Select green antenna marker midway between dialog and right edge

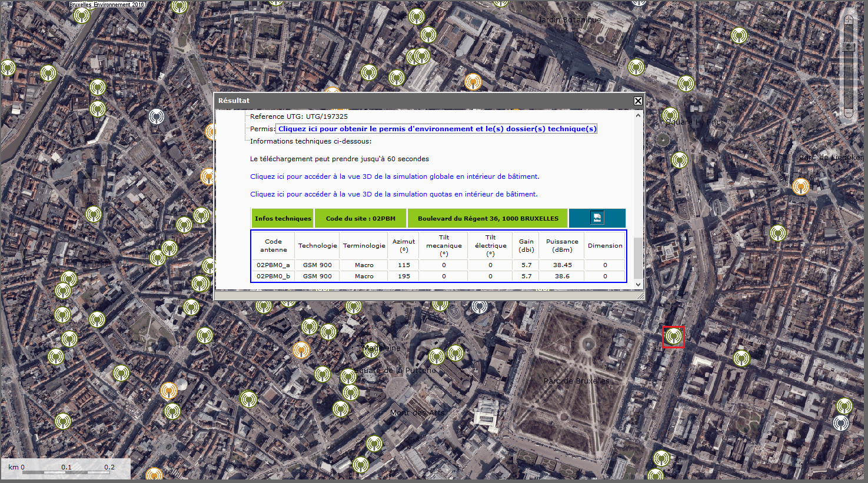778,233
